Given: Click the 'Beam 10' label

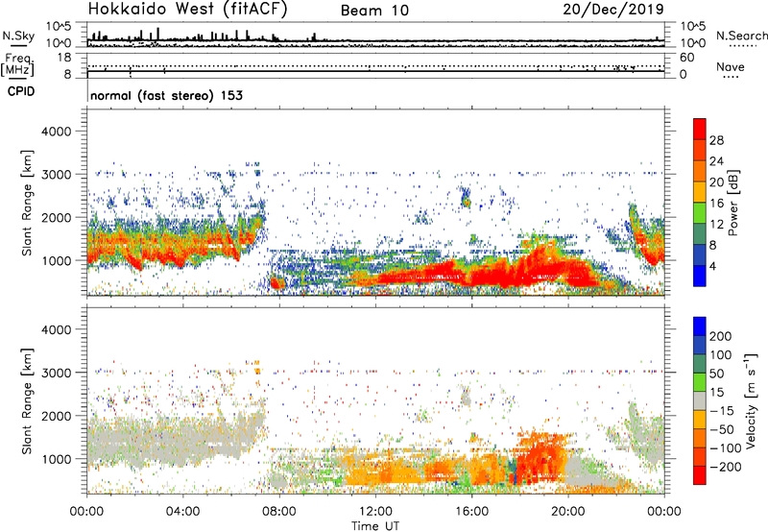Looking at the screenshot, I should [x=374, y=11].
